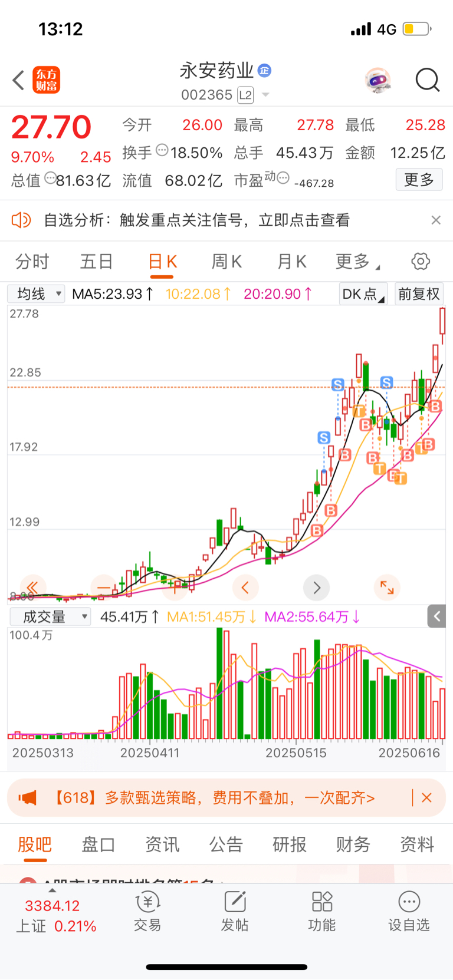Switch to the 研报 tab
Viewport: 453px width, 980px height.
(290, 844)
